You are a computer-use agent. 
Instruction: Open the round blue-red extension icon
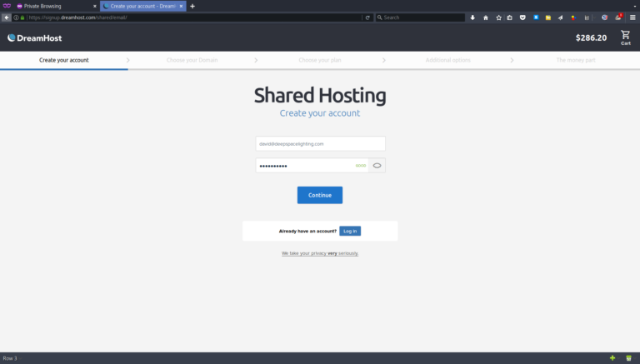(604, 17)
